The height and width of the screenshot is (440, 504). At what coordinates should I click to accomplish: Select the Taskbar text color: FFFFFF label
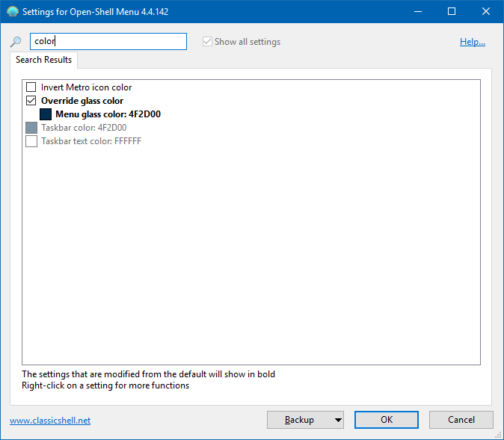tap(90, 141)
